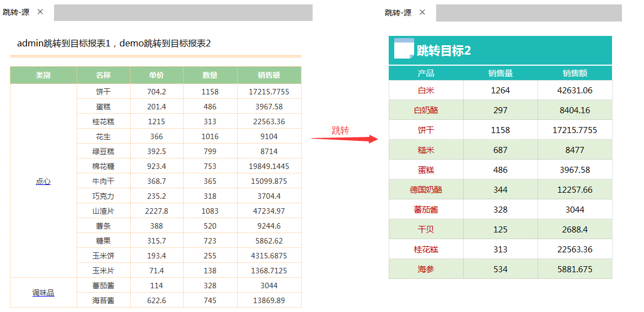Click the note icon beside 跳转目标2
The image size is (644, 312).
click(x=404, y=49)
